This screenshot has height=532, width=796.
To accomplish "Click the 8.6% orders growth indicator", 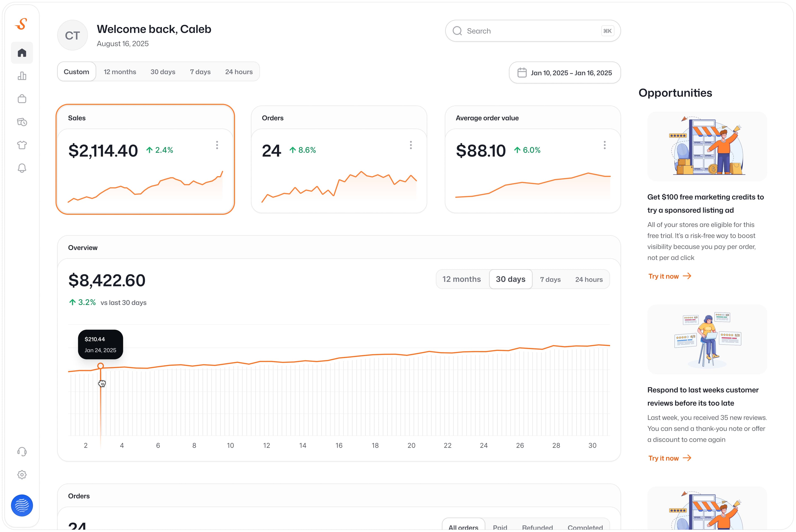I will coord(302,150).
